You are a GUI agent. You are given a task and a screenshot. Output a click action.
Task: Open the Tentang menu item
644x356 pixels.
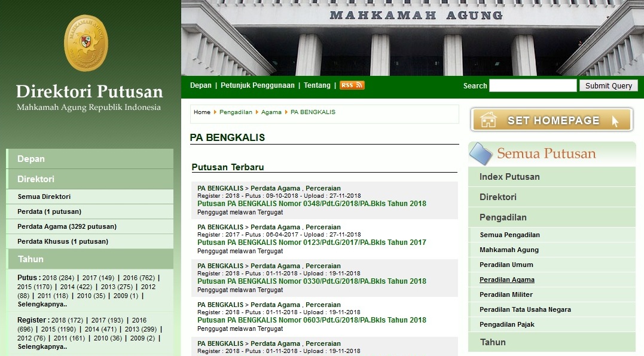[317, 85]
